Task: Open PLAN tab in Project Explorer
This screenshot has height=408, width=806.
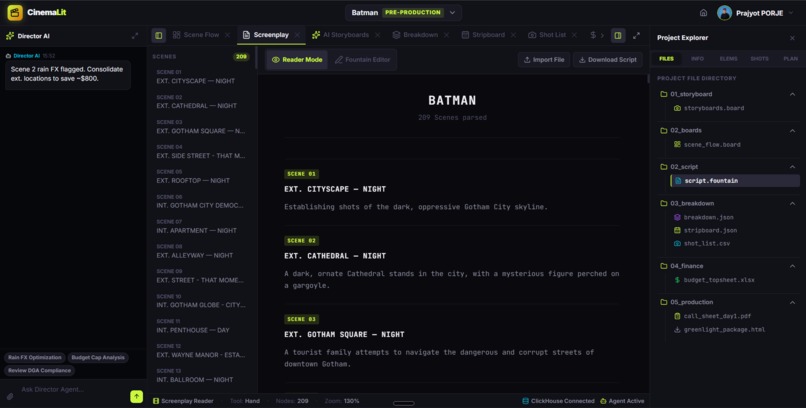Action: point(790,59)
